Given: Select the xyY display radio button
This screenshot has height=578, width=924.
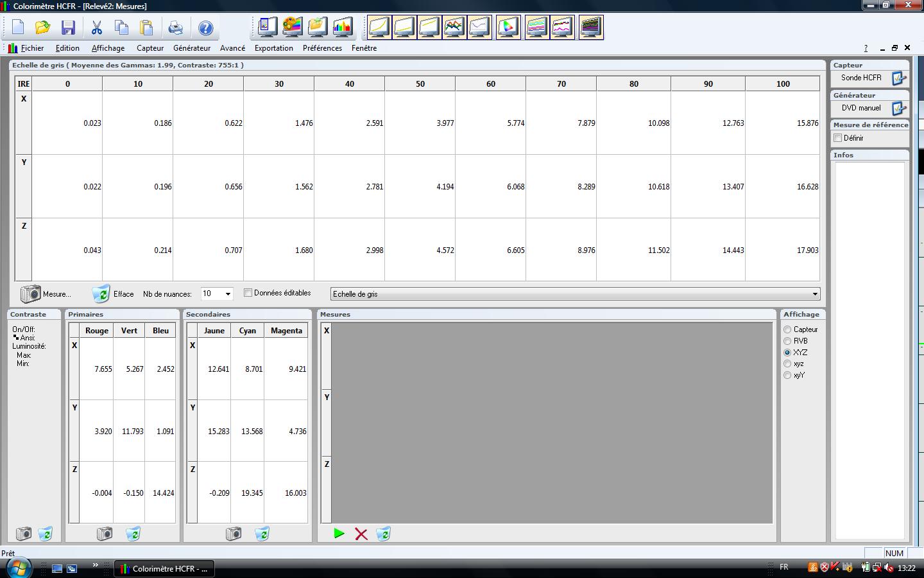Looking at the screenshot, I should pos(787,375).
